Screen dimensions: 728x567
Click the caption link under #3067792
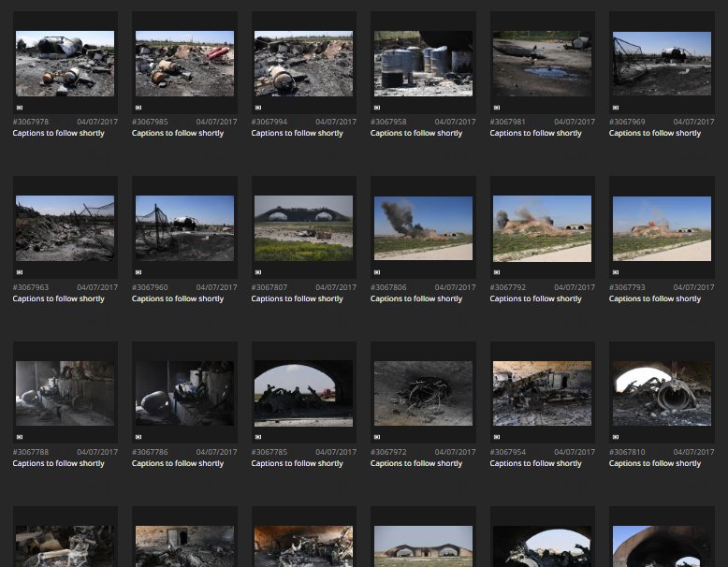point(535,298)
